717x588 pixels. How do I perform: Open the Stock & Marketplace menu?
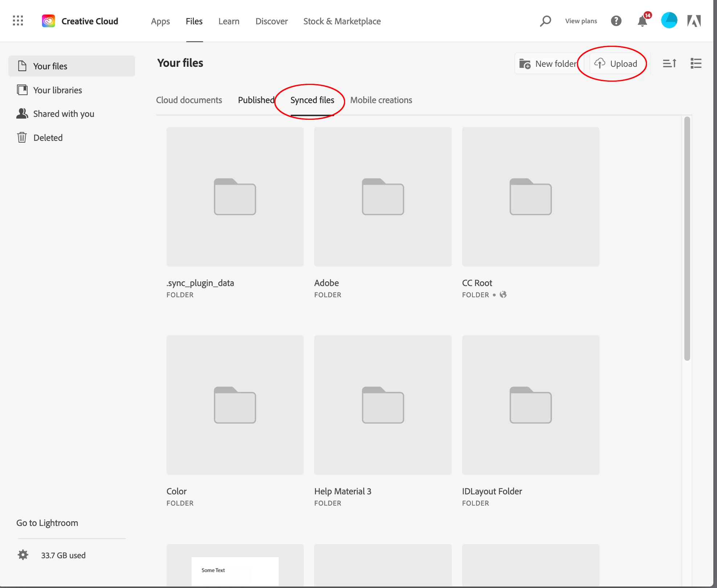point(342,21)
